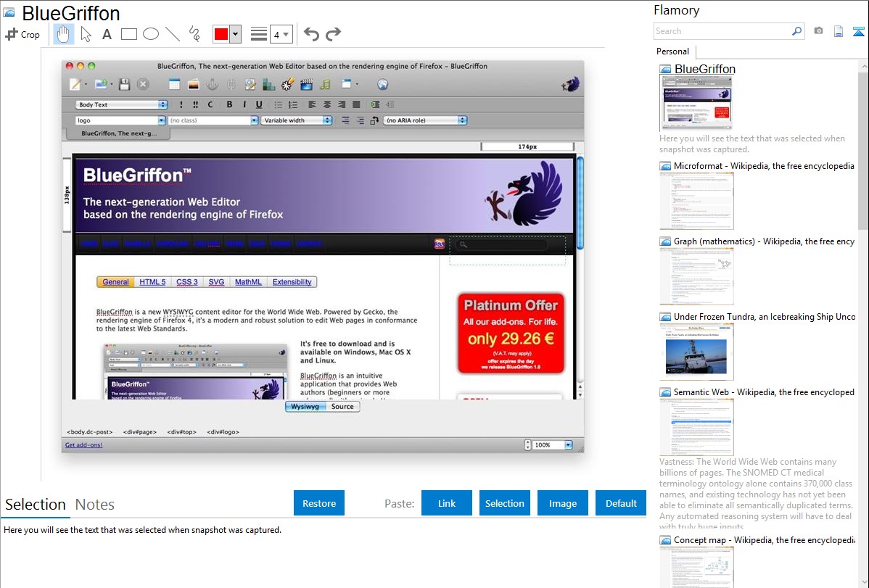Click the new document pencil icon in snapshot
Screen dimensions: 869x588
tap(75, 84)
